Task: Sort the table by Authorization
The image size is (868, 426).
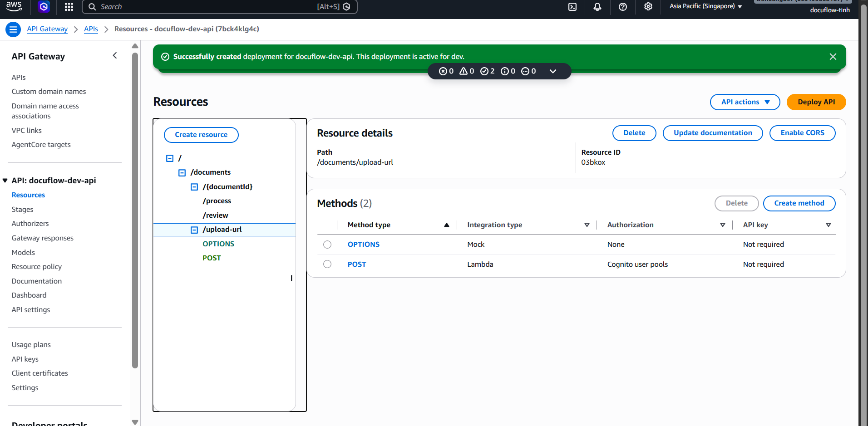Action: [723, 225]
